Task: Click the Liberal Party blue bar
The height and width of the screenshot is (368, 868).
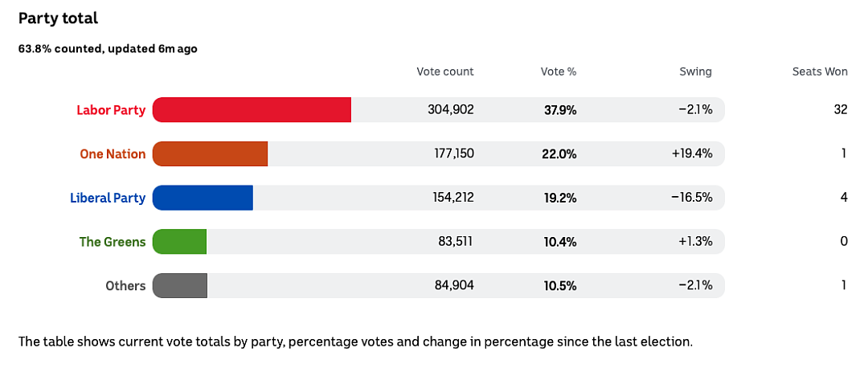Action: click(203, 198)
